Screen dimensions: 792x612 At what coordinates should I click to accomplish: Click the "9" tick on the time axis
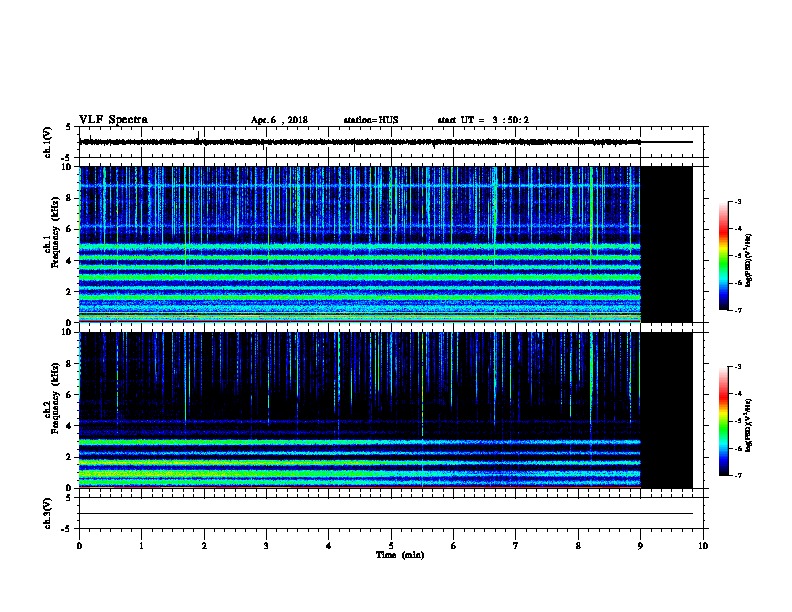640,545
